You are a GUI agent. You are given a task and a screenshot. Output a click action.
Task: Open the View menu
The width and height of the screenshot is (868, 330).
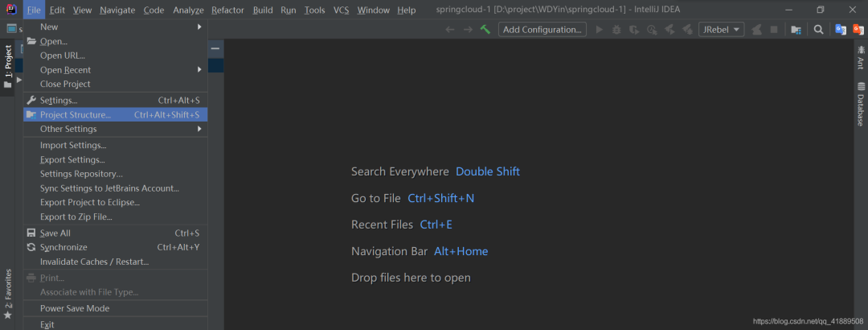coord(83,10)
